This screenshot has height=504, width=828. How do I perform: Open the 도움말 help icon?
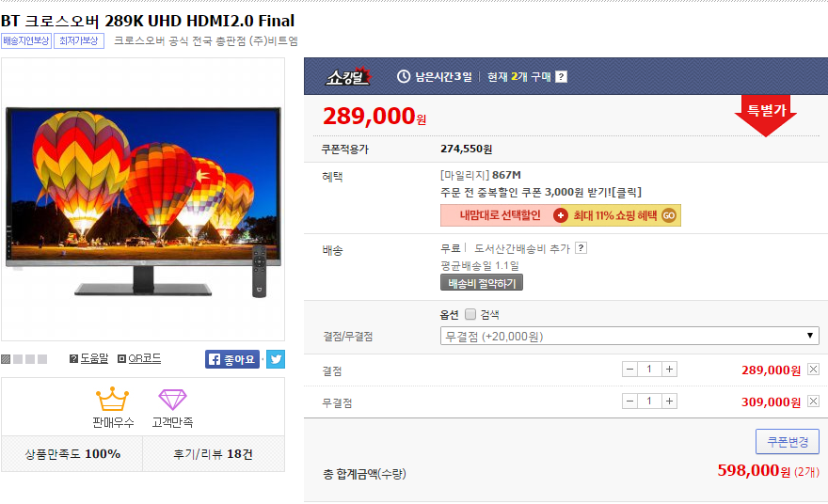click(x=88, y=358)
